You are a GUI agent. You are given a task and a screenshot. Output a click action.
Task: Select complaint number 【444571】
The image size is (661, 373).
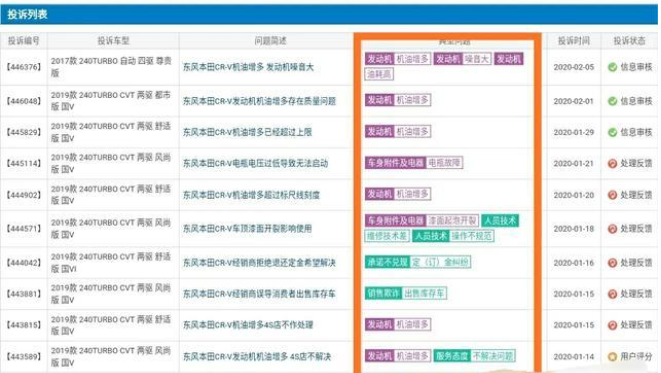click(x=24, y=229)
